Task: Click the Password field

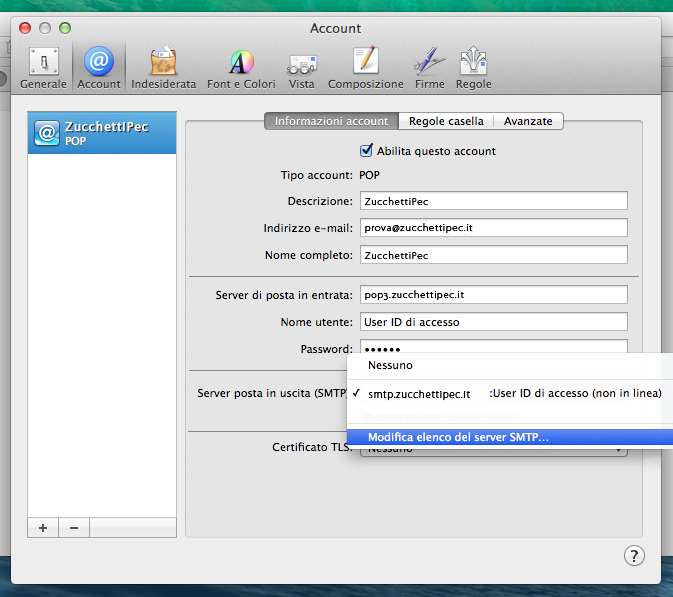Action: (x=494, y=346)
